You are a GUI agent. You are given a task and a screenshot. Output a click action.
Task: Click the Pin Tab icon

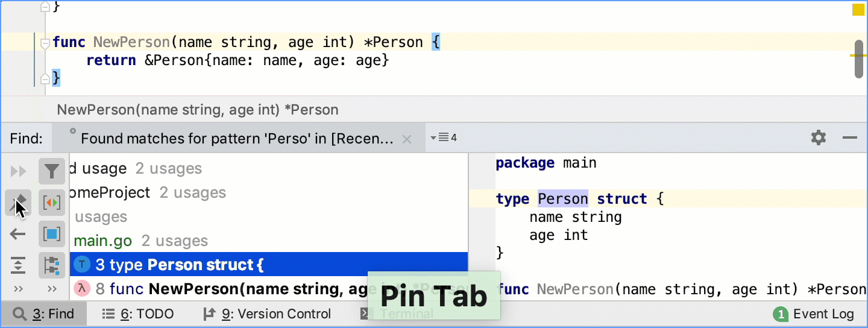[17, 203]
